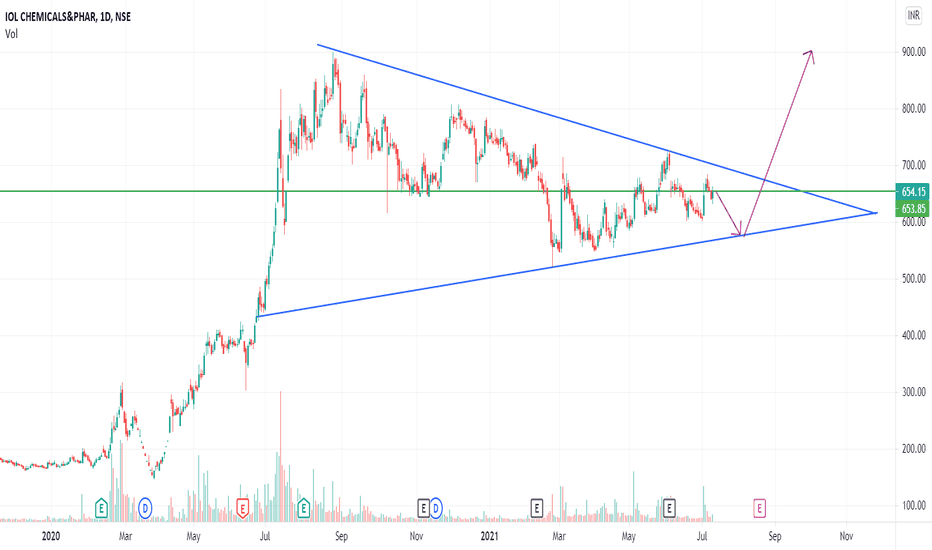Open the dark E earnings marker before Mar 2021

[x=536, y=508]
